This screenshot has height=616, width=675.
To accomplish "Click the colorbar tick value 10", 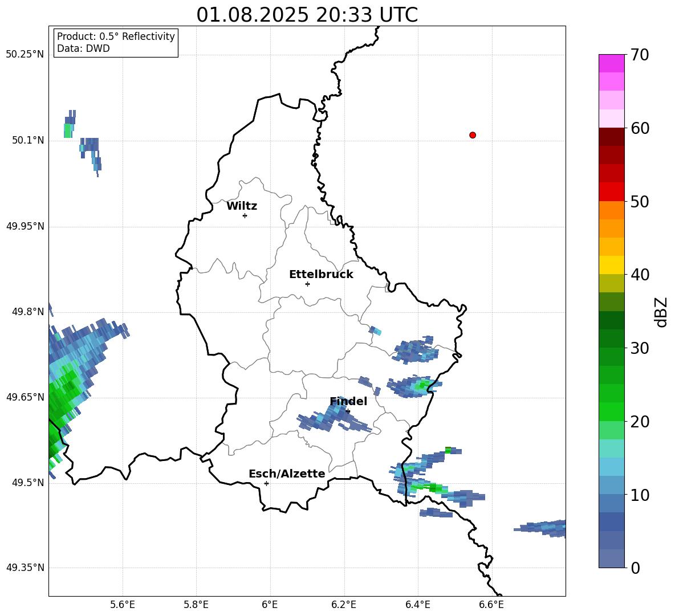I will (640, 495).
